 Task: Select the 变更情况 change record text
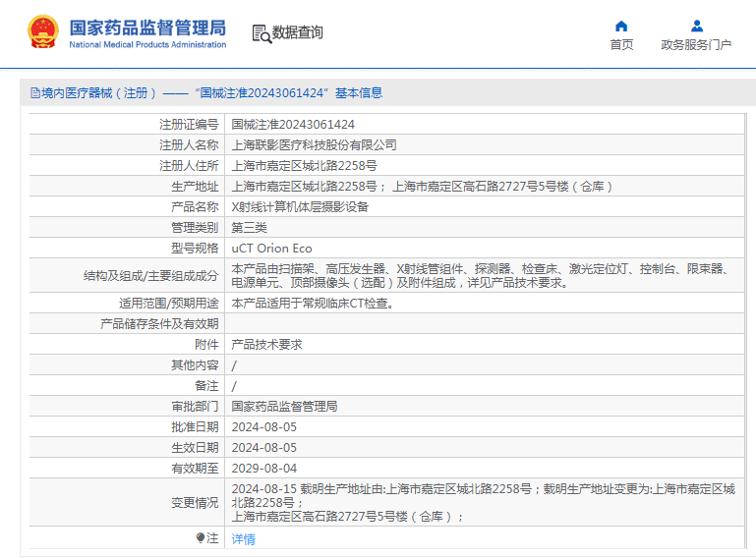(483, 503)
